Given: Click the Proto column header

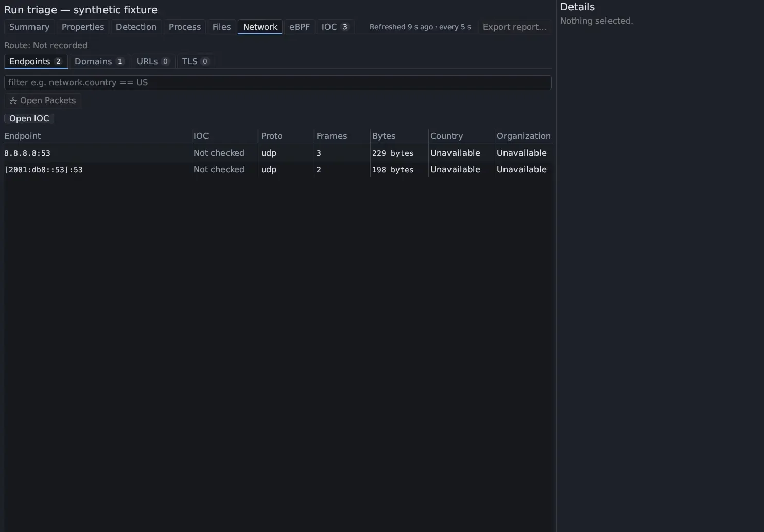Looking at the screenshot, I should coord(286,136).
